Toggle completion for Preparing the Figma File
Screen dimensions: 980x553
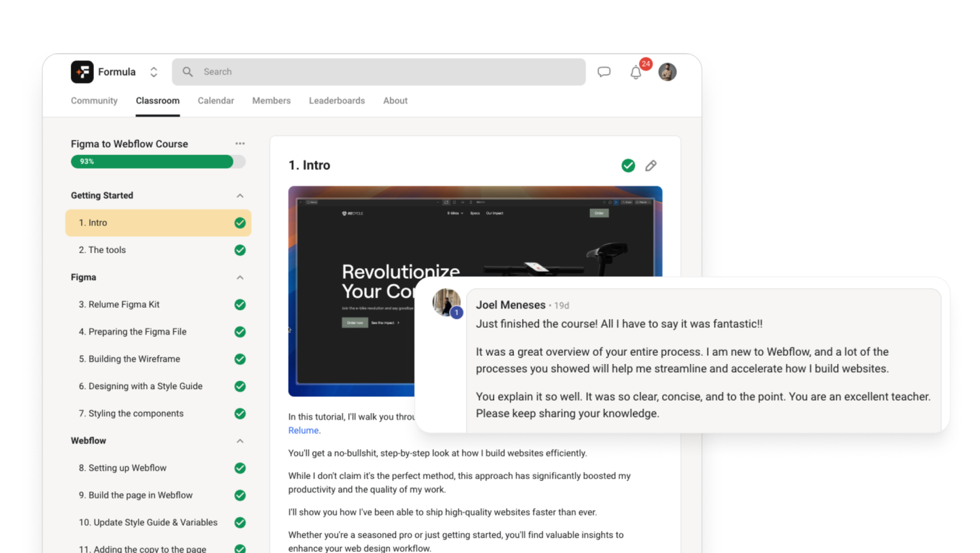coord(240,332)
